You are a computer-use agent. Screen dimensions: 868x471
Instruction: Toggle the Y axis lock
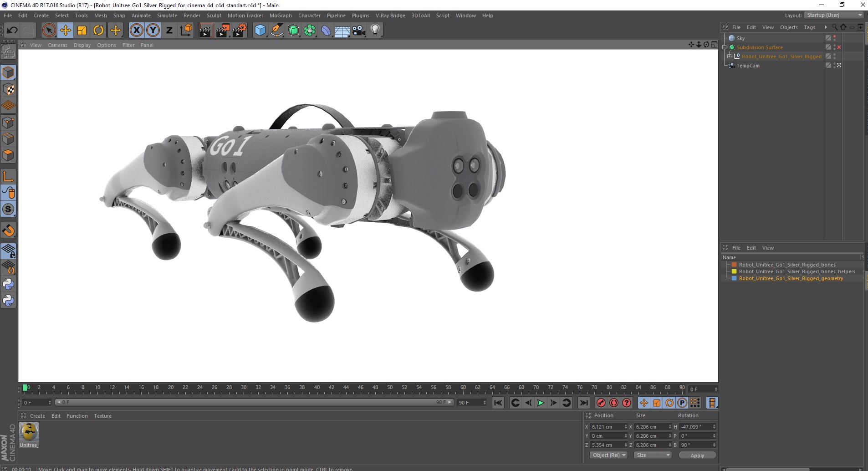click(153, 31)
